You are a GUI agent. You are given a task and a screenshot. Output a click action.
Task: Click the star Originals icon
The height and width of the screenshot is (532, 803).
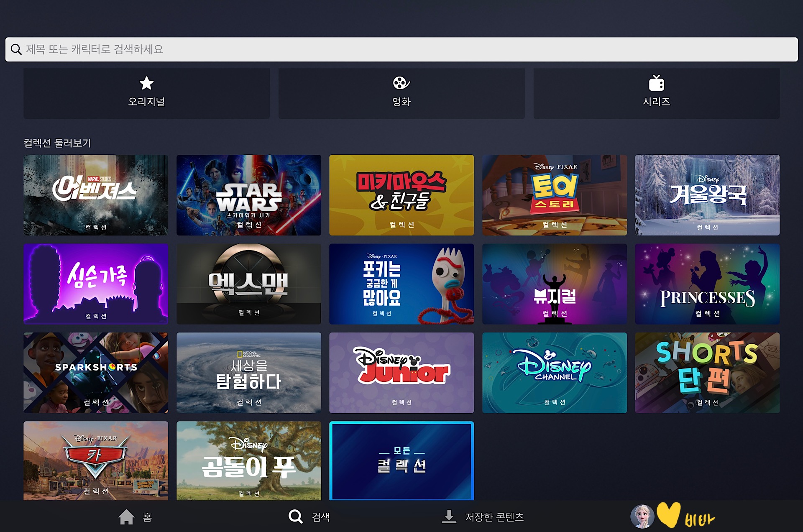[146, 83]
